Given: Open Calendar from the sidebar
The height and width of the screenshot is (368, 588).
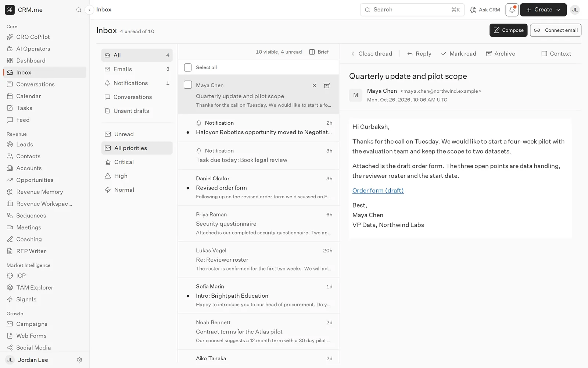Looking at the screenshot, I should click(45, 96).
